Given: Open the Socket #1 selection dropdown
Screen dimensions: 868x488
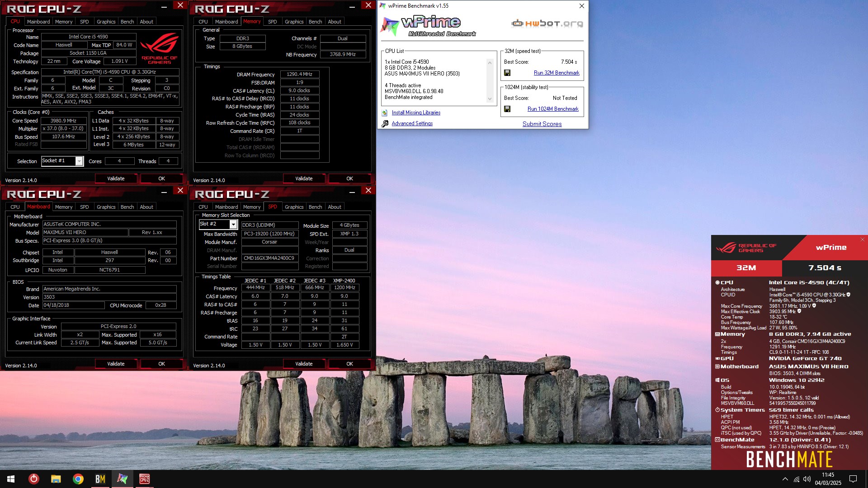Looking at the screenshot, I should 79,161.
